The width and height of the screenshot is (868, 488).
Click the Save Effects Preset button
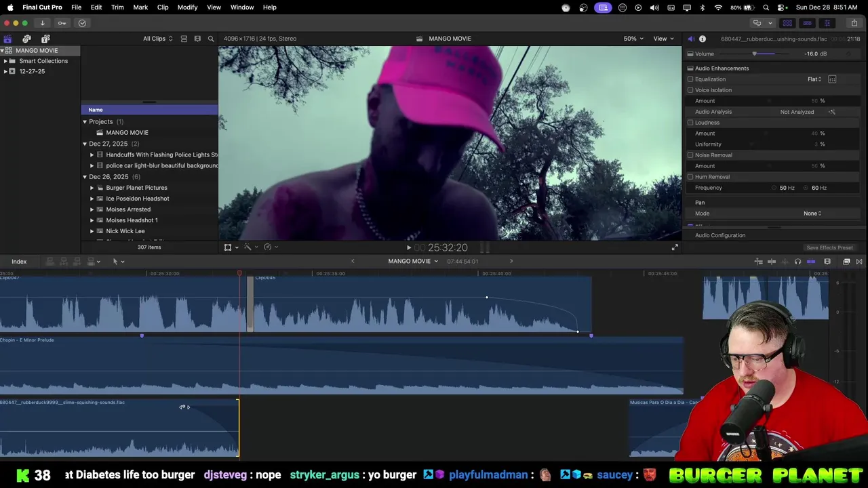pyautogui.click(x=829, y=248)
